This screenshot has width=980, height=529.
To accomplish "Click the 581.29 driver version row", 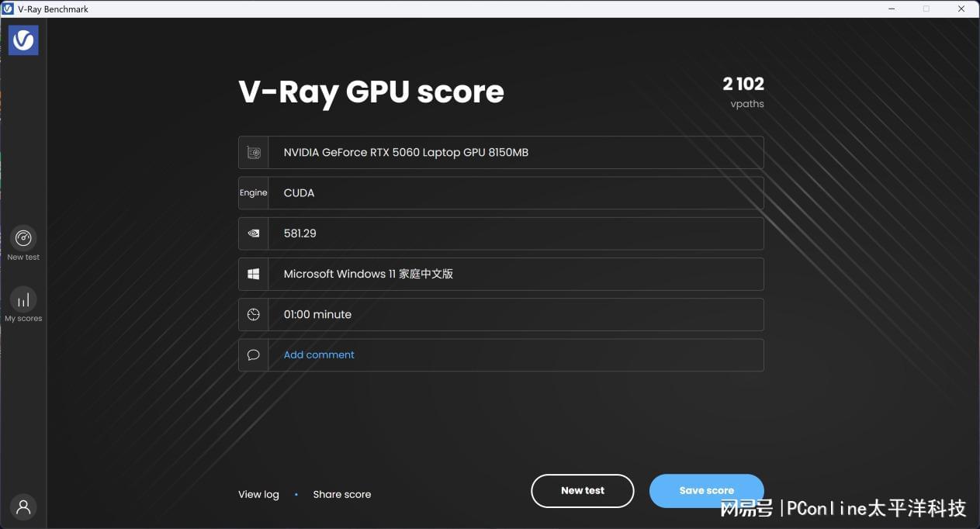I will pos(515,233).
